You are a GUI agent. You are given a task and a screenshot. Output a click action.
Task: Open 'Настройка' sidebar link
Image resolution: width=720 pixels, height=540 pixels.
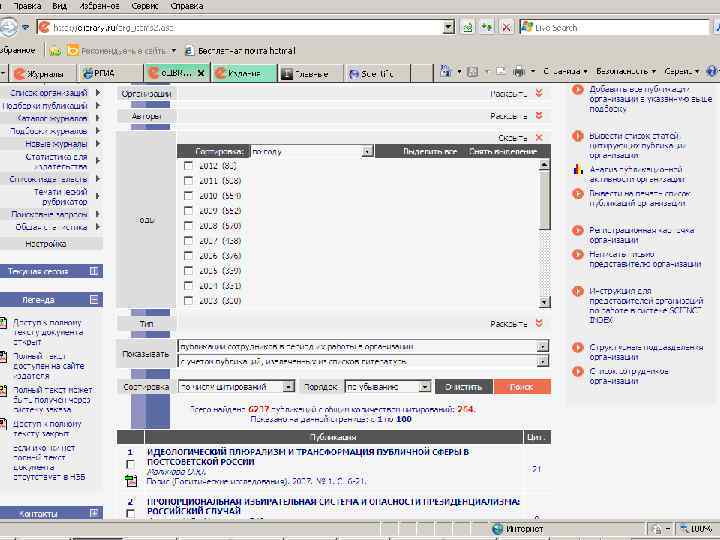[x=45, y=243]
